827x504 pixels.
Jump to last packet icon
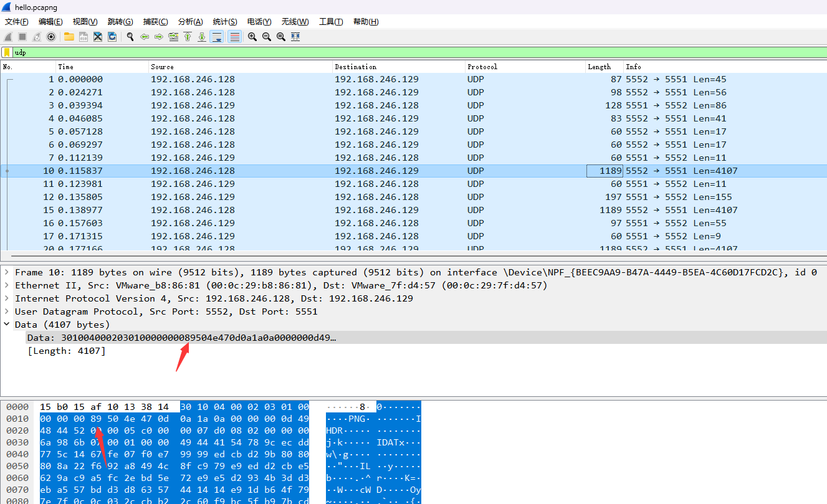coord(202,37)
